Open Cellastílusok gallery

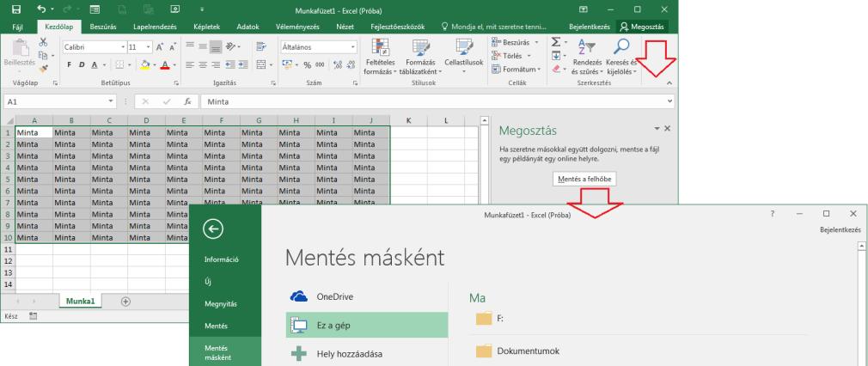(464, 57)
